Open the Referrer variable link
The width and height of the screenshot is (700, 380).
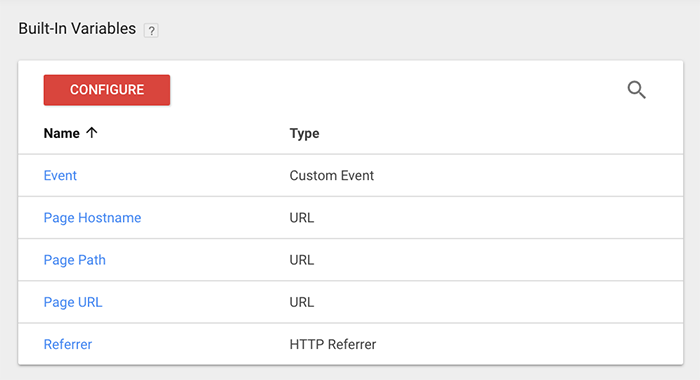(x=68, y=344)
